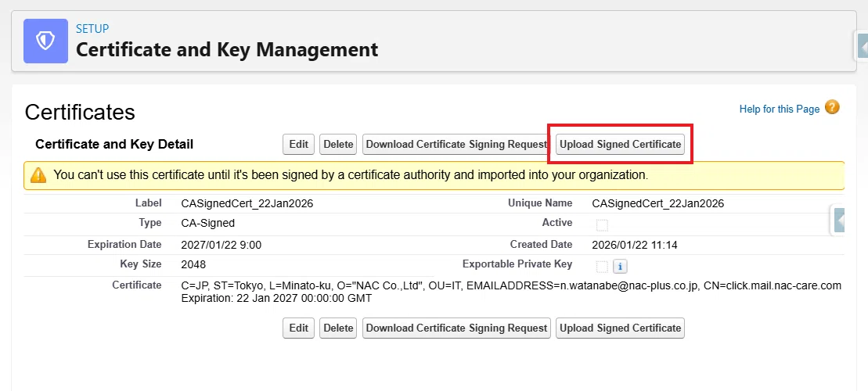The image size is (868, 391).
Task: Click the Certificate and Key Detail heading
Action: tap(114, 145)
